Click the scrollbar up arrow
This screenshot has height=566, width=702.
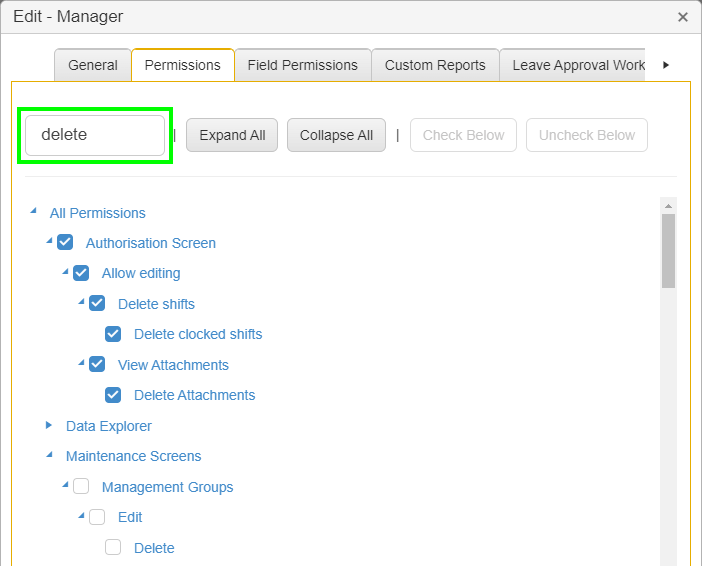668,206
